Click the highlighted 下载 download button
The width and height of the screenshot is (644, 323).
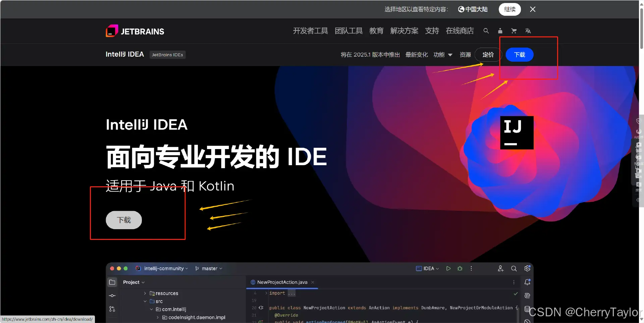click(x=519, y=55)
